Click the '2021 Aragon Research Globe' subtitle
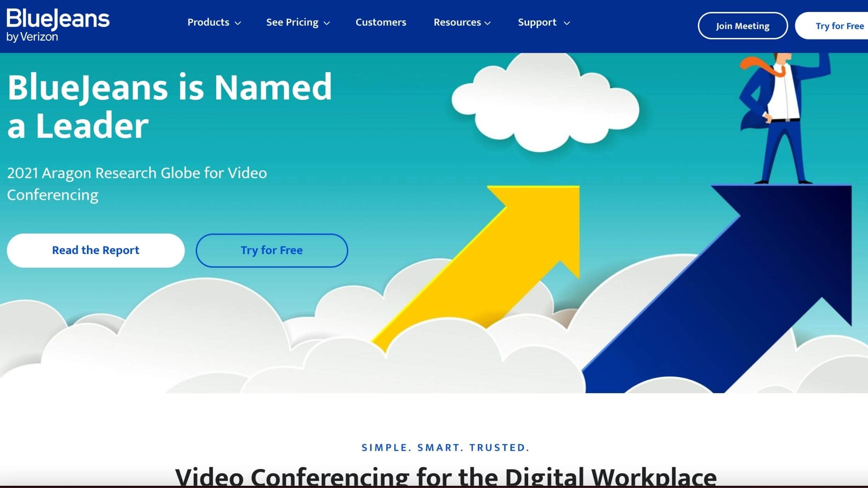 (x=137, y=184)
